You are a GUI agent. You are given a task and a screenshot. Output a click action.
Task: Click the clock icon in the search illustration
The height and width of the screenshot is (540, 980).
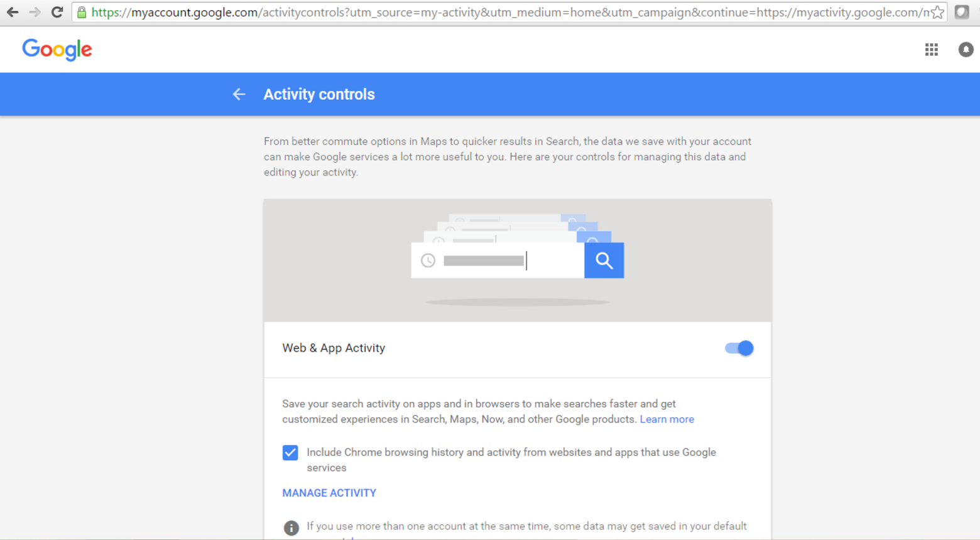(428, 261)
